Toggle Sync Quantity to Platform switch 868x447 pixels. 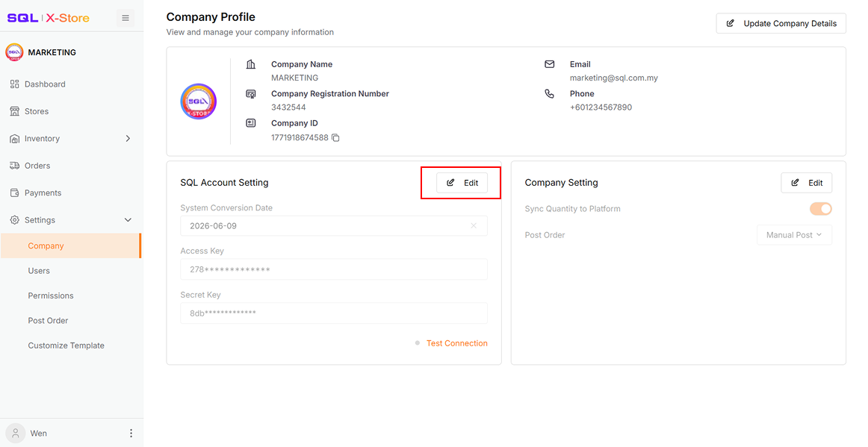coord(820,208)
